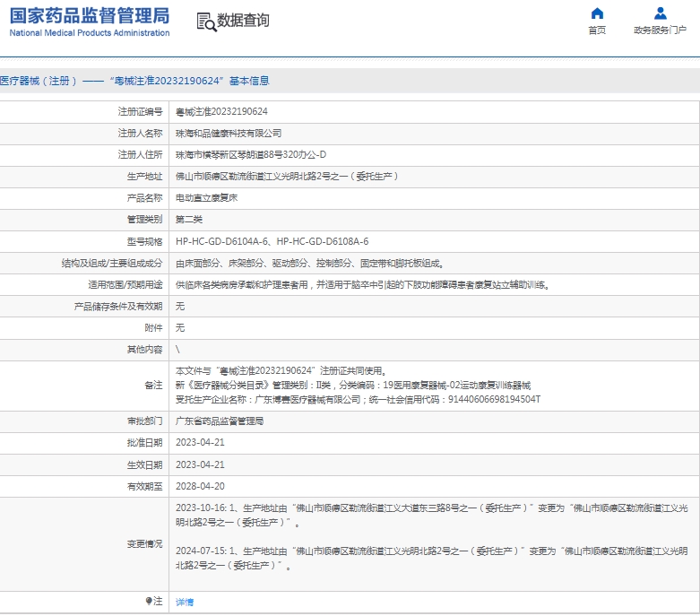The height and width of the screenshot is (616, 700).
Task: Select the 2023-10-16 change record
Action: pyautogui.click(x=432, y=515)
